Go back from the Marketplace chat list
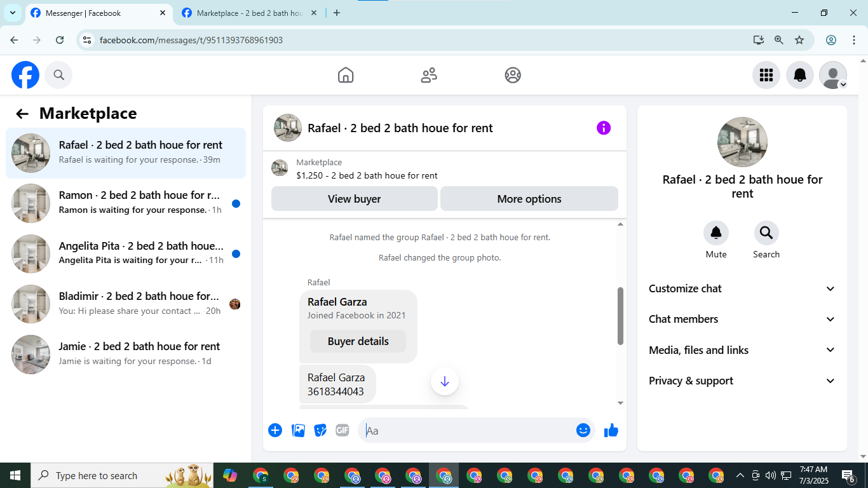The height and width of the screenshot is (488, 868). click(x=22, y=114)
